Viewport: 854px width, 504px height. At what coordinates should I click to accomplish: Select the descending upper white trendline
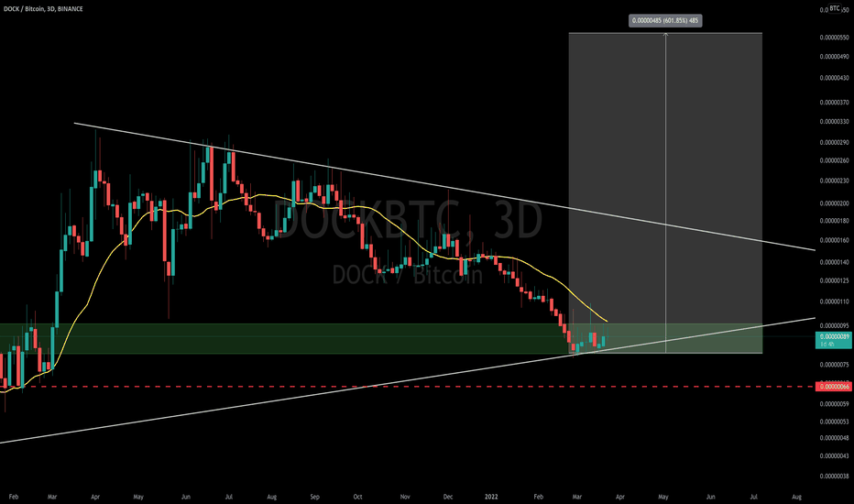click(x=444, y=187)
